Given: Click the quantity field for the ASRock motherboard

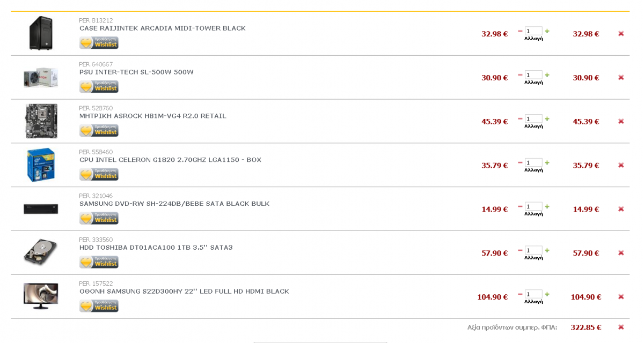Looking at the screenshot, I should coord(533,119).
